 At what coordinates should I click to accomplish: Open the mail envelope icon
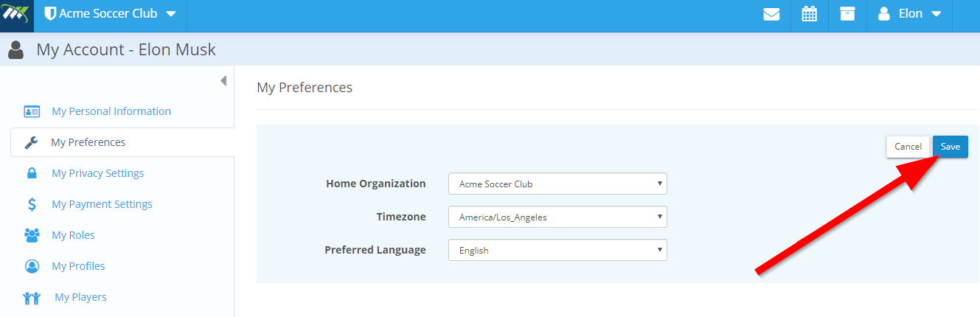point(771,14)
